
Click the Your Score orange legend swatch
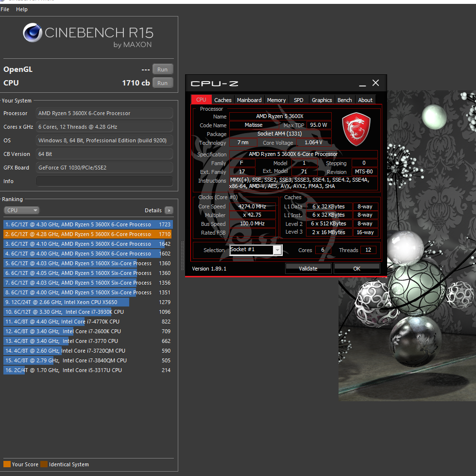pos(7,464)
